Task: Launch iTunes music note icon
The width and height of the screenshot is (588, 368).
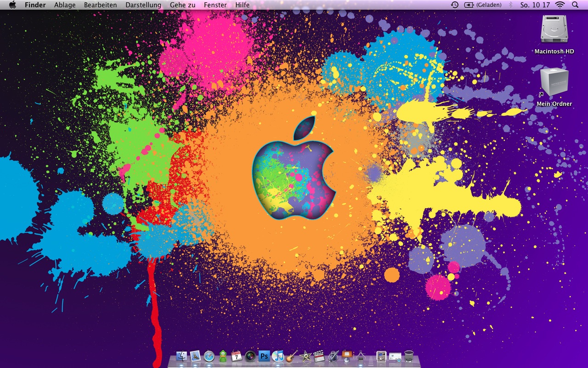Action: (277, 356)
